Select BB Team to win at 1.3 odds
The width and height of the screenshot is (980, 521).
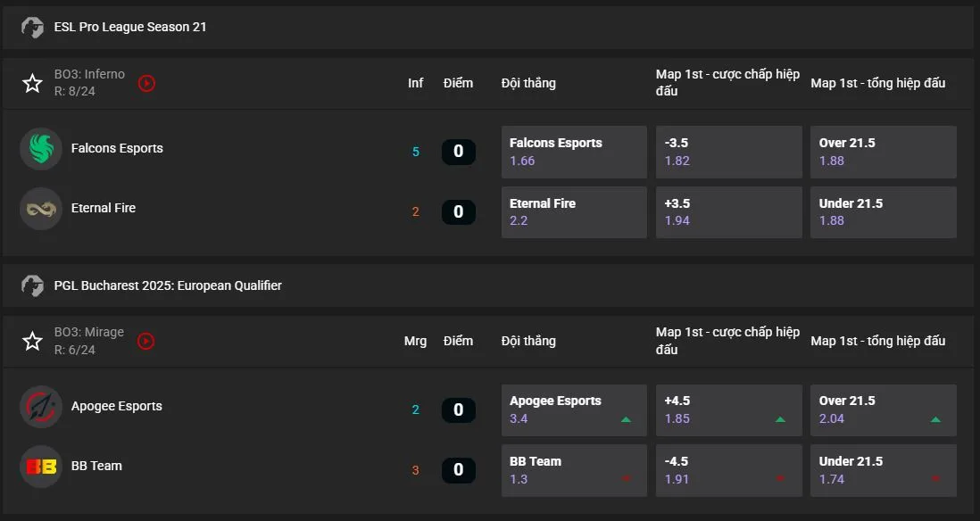[574, 470]
